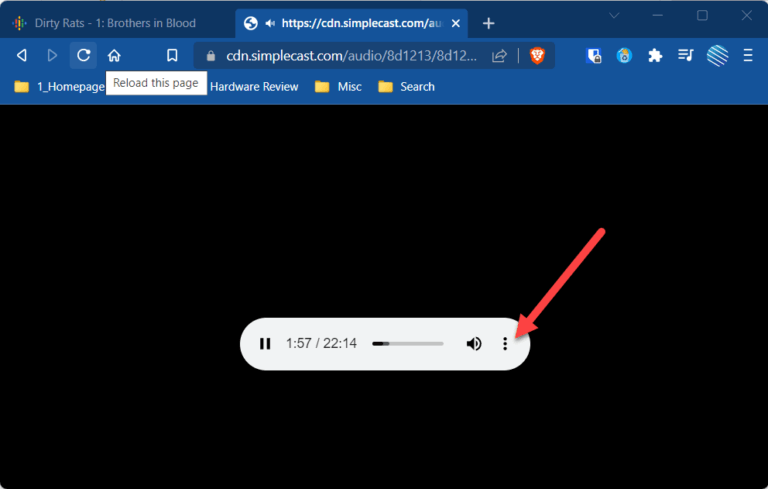The height and width of the screenshot is (489, 768).
Task: Open the Misc bookmarks folder
Action: [x=338, y=87]
